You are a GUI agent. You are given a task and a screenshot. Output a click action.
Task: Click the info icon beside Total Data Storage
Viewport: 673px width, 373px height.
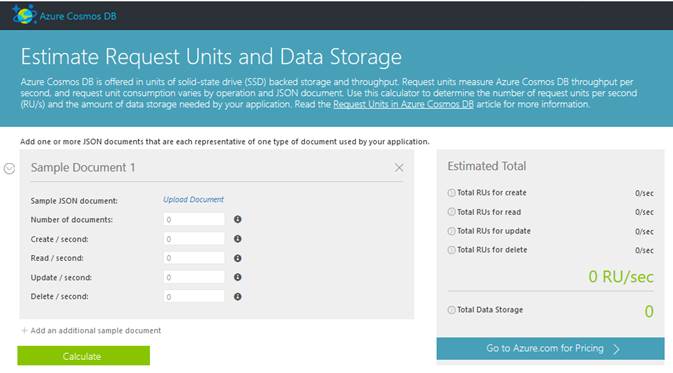point(451,309)
